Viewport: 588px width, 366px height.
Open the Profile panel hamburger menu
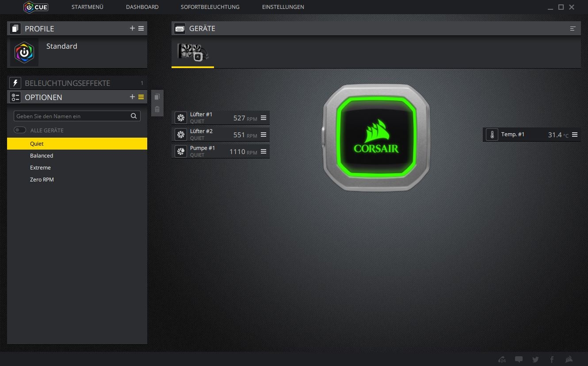pyautogui.click(x=141, y=28)
